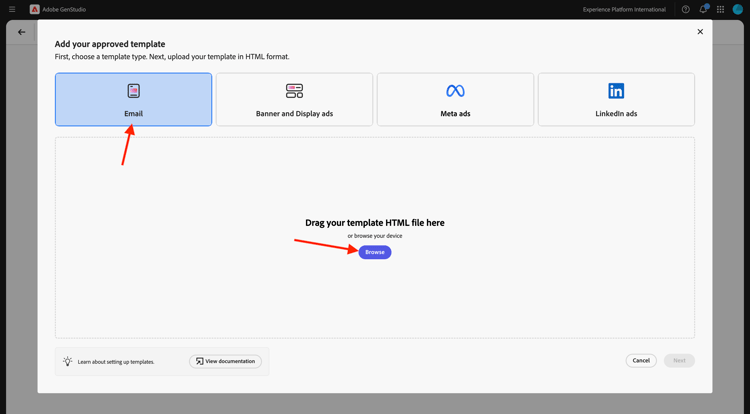The height and width of the screenshot is (414, 750).
Task: Select the Email template type
Action: (133, 99)
